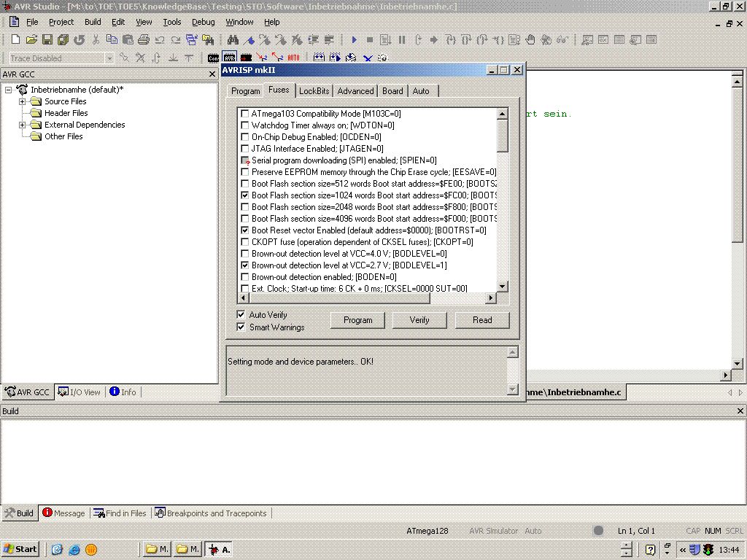
Task: Click the 'Con' connect programmer icon
Action: pos(214,58)
